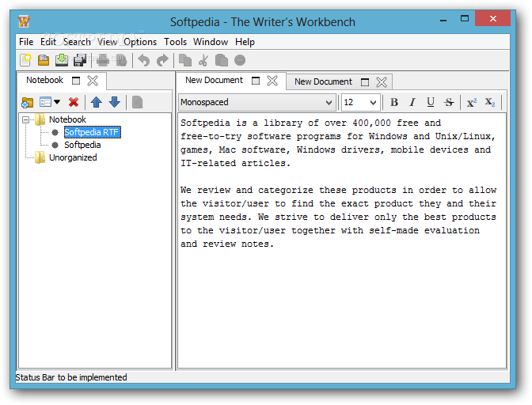Screen dimensions: 532x405
Task: Select the first New Document tab
Action: (x=214, y=81)
